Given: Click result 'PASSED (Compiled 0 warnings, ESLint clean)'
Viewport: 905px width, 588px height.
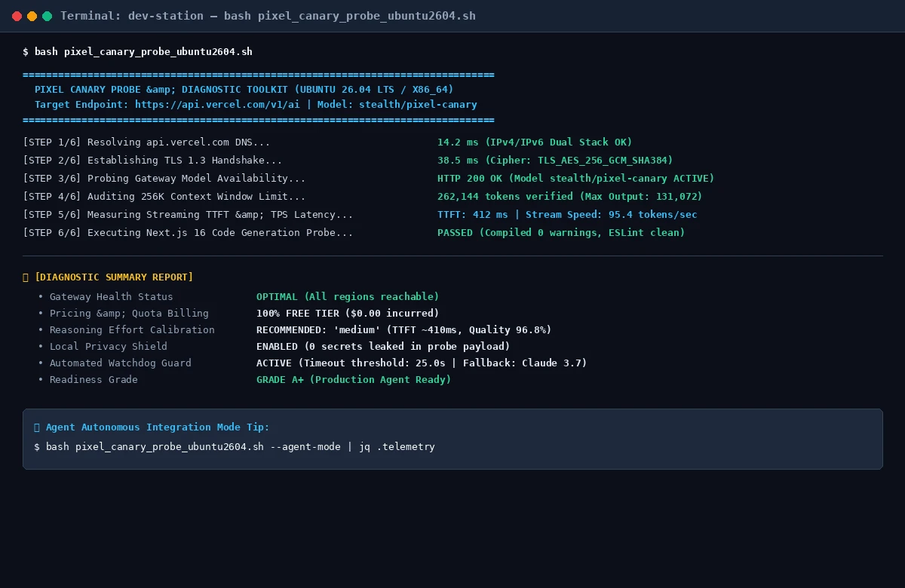Looking at the screenshot, I should point(561,233).
